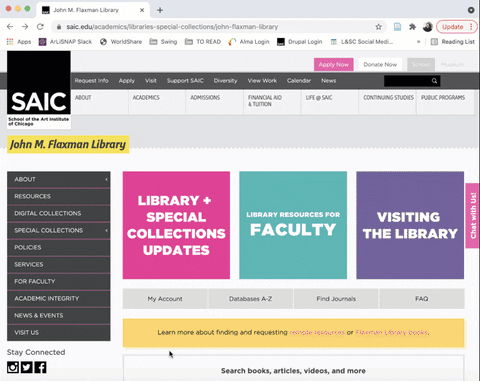The height and width of the screenshot is (381, 480).
Task: Open the Chrome profile avatar
Action: click(428, 27)
